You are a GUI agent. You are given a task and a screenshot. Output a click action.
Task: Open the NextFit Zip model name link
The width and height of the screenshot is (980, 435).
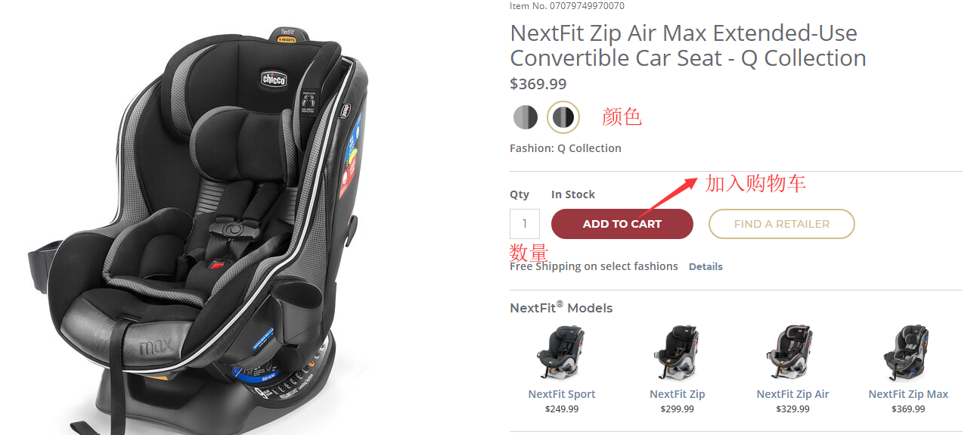(677, 394)
